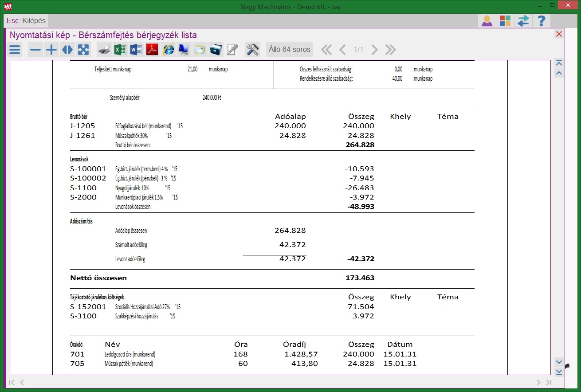Open the 'Álló 64 soros' layout selector
This screenshot has width=581, height=392.
click(289, 50)
